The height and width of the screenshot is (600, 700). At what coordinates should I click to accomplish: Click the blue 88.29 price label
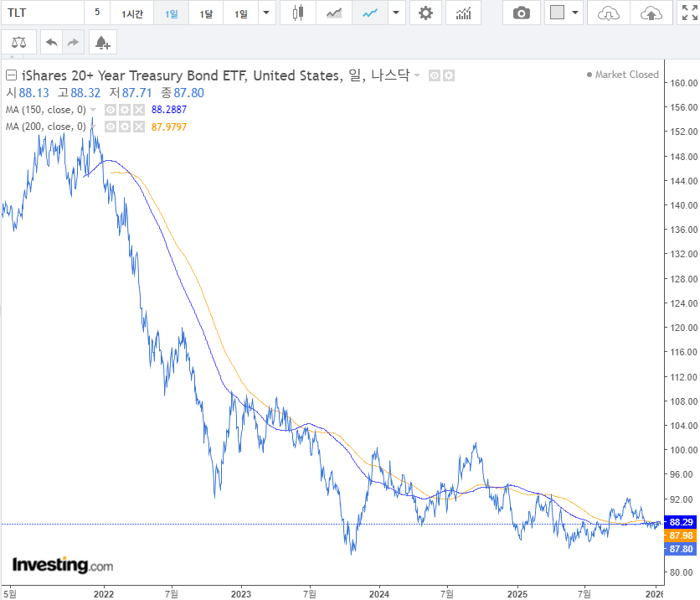681,522
